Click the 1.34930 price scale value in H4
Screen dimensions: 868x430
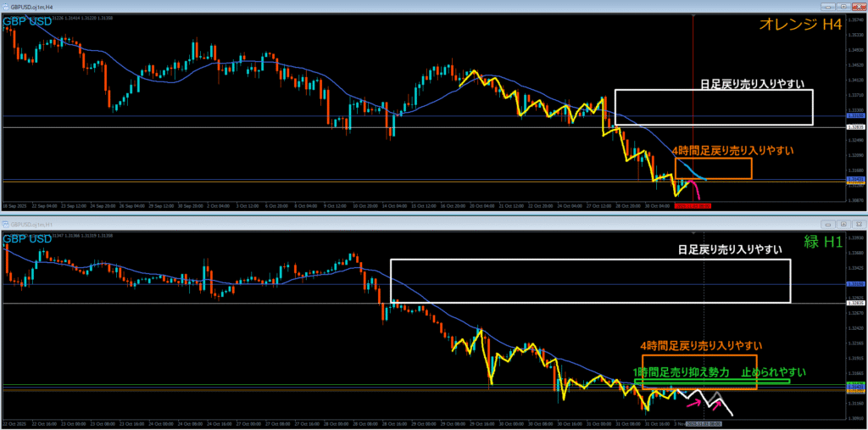pos(856,50)
